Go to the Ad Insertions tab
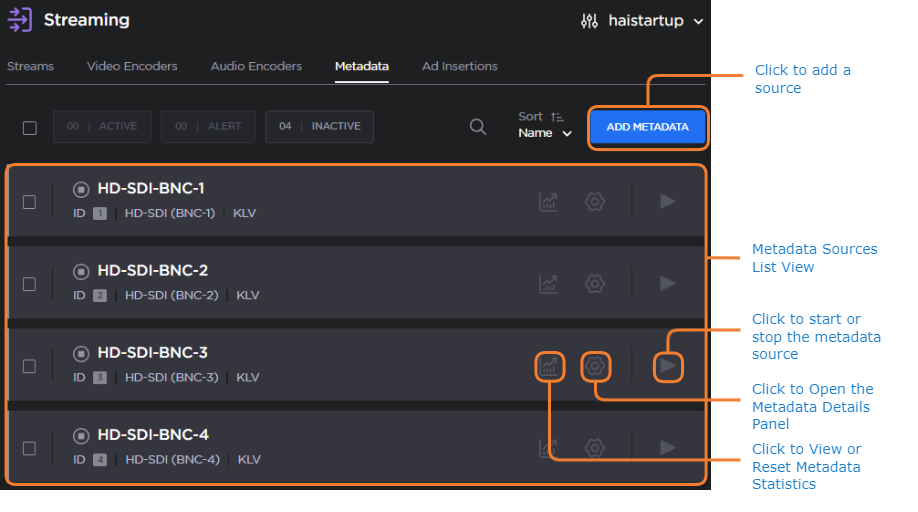 (459, 66)
